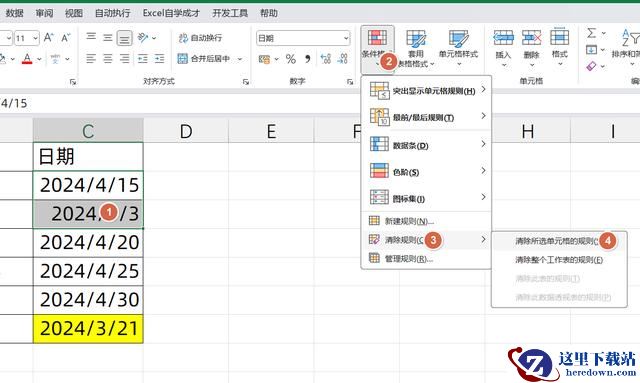Decrease decimal places
Viewport: 640px width, 383px height.
coord(342,59)
